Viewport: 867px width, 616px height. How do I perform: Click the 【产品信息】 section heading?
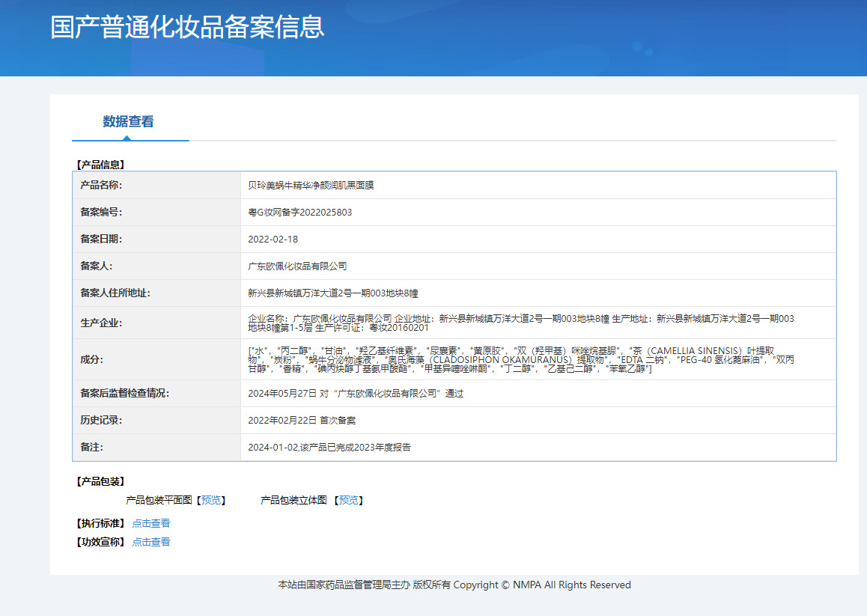tap(100, 164)
